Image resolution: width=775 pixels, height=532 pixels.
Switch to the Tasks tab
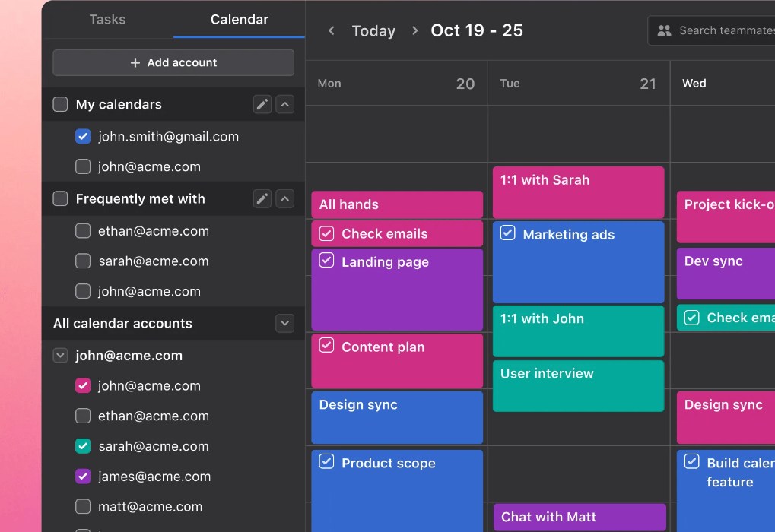[x=107, y=19]
